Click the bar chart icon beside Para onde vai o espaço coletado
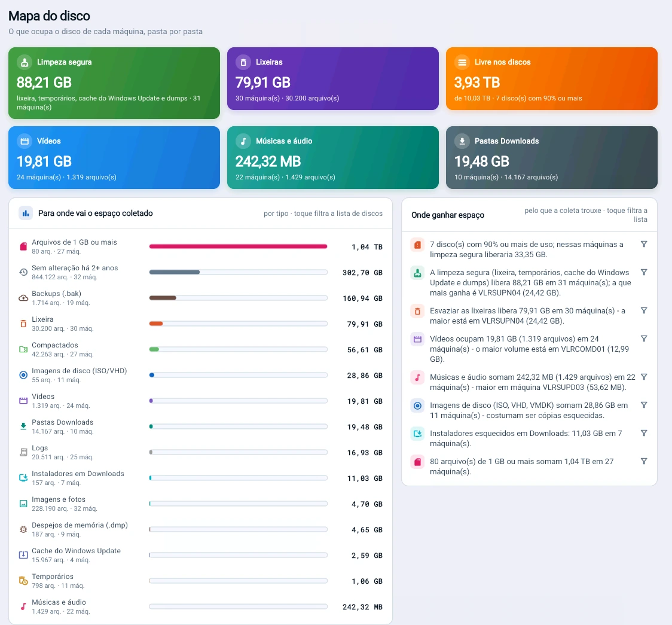Image resolution: width=672 pixels, height=625 pixels. [x=26, y=213]
